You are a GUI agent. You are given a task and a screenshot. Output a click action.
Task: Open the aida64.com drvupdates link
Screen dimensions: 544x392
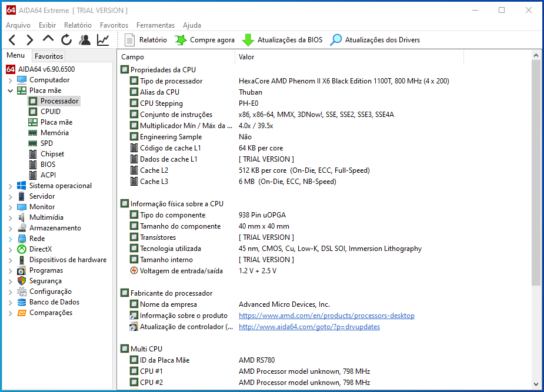click(x=309, y=327)
